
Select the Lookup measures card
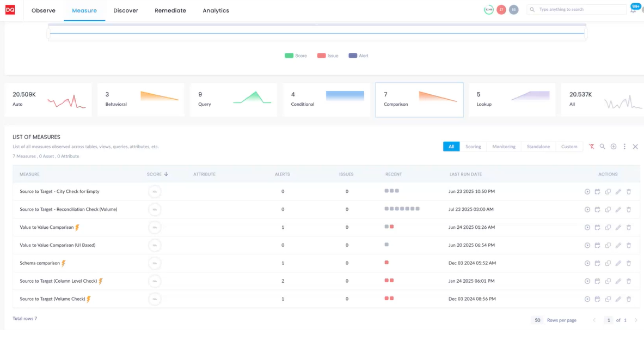click(512, 100)
